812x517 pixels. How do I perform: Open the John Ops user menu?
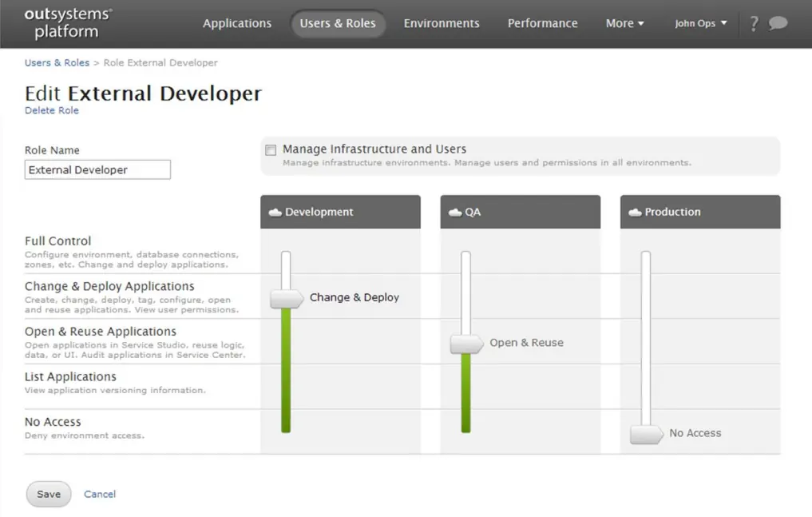pyautogui.click(x=701, y=23)
